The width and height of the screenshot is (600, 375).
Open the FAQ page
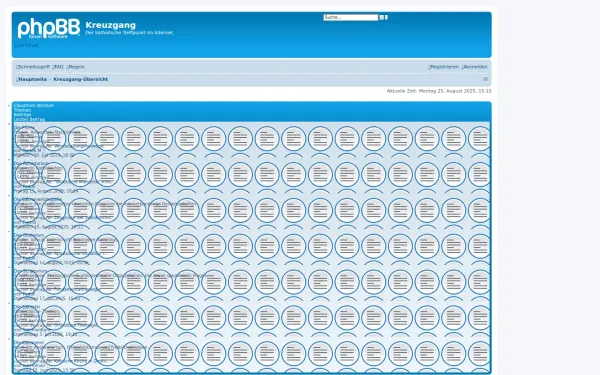coord(58,67)
